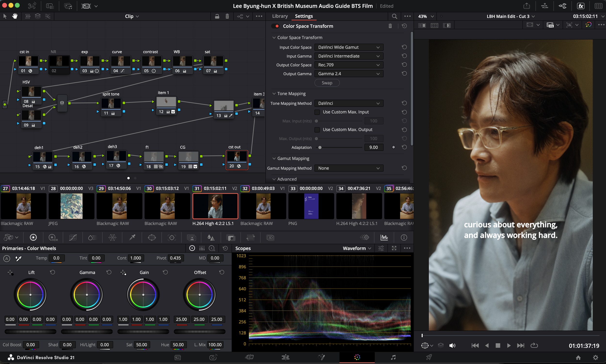Select clip 29 thumbnail
The height and width of the screenshot is (364, 606).
[120, 206]
